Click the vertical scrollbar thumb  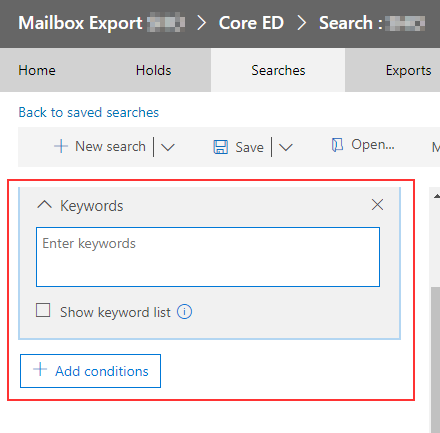click(x=435, y=360)
